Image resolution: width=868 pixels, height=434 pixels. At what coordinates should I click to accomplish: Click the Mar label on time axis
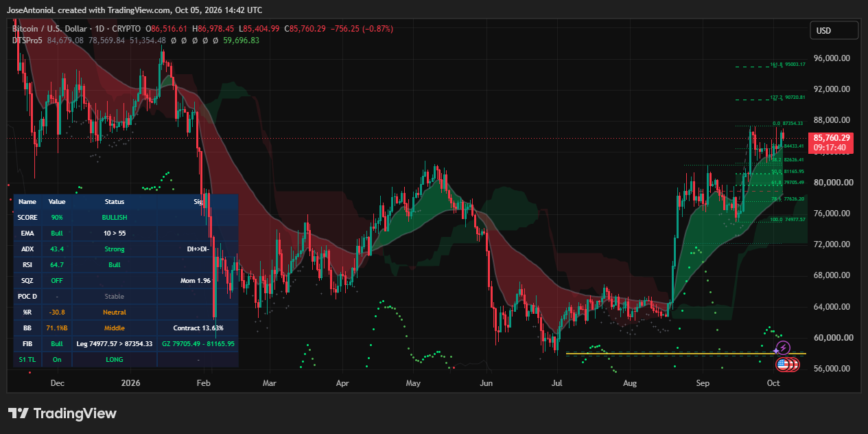(x=269, y=383)
